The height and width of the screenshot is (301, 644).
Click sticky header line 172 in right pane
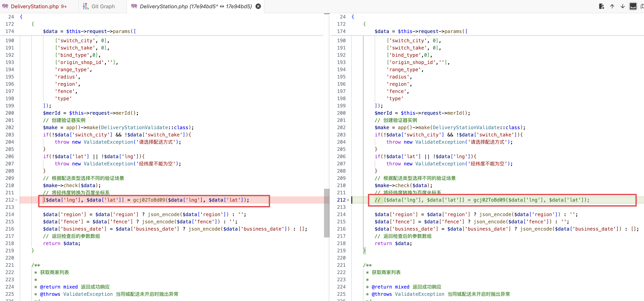pos(364,24)
